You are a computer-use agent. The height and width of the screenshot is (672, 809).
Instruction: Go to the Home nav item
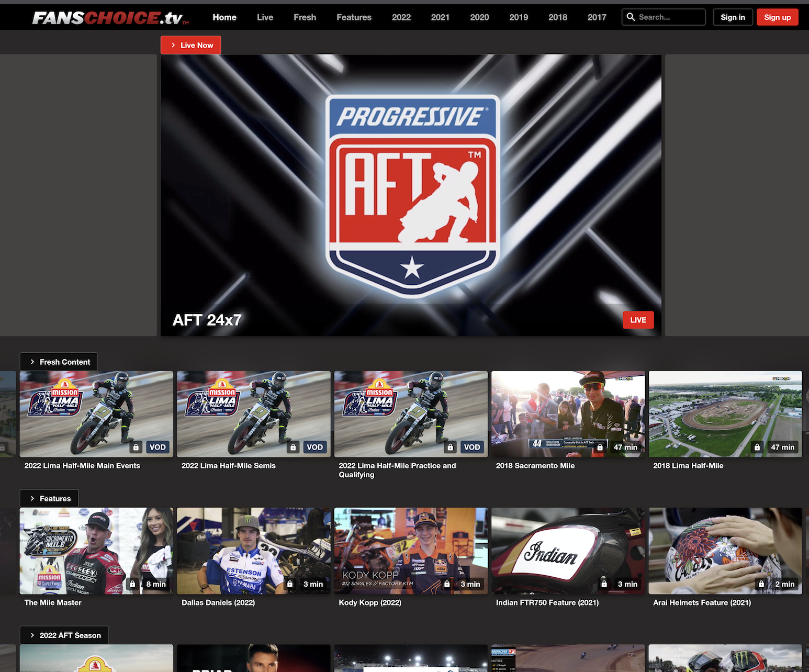224,17
